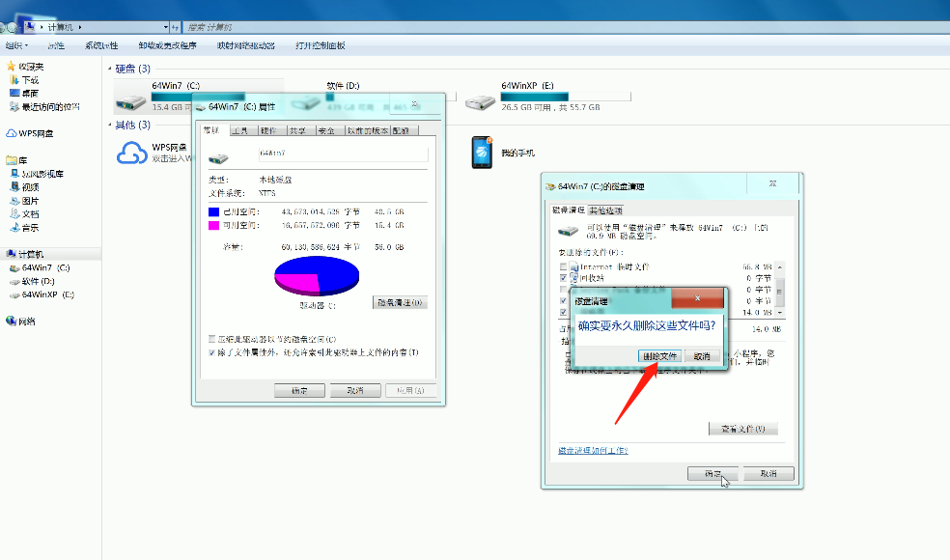Click the 收藏夹 star in the sidebar
This screenshot has width=950, height=560.
point(11,66)
